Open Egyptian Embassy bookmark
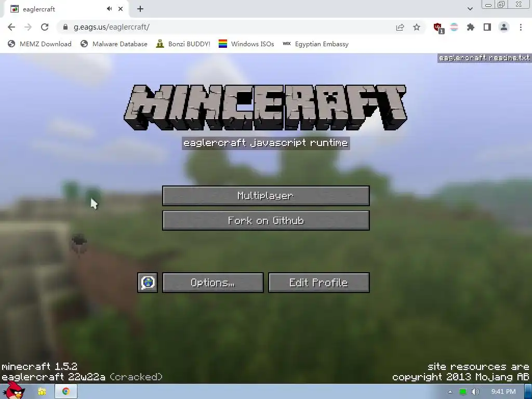Image resolution: width=532 pixels, height=399 pixels. pos(315,44)
